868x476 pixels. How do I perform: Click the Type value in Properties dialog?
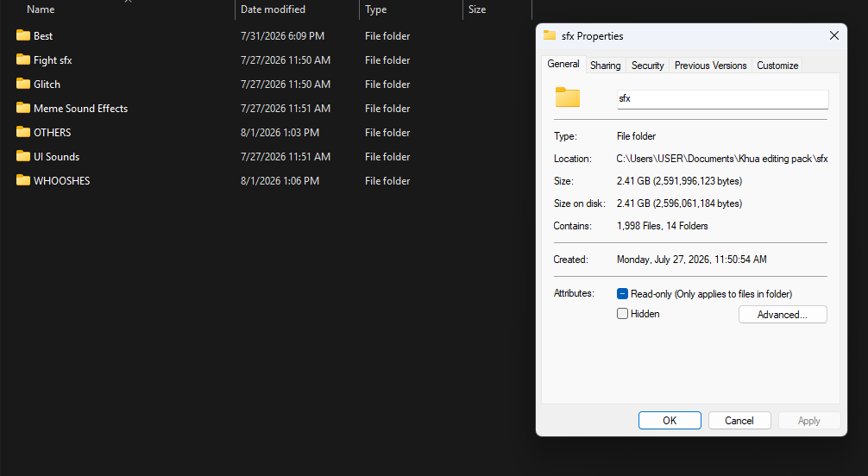coord(636,136)
